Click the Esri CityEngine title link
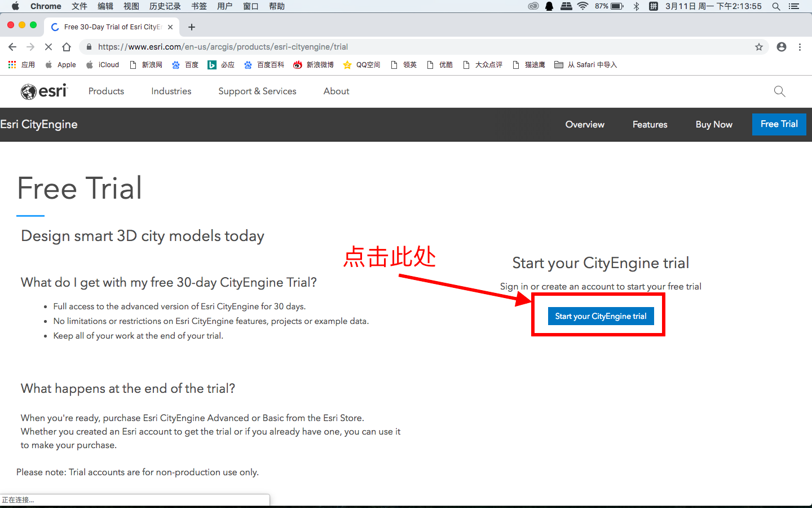This screenshot has width=812, height=508. (x=39, y=124)
